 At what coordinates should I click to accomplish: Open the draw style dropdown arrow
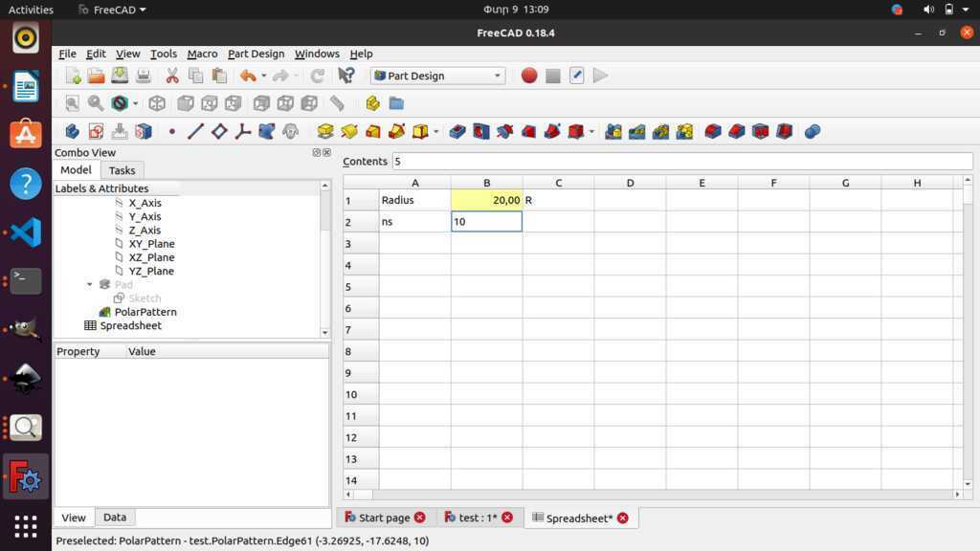(135, 103)
